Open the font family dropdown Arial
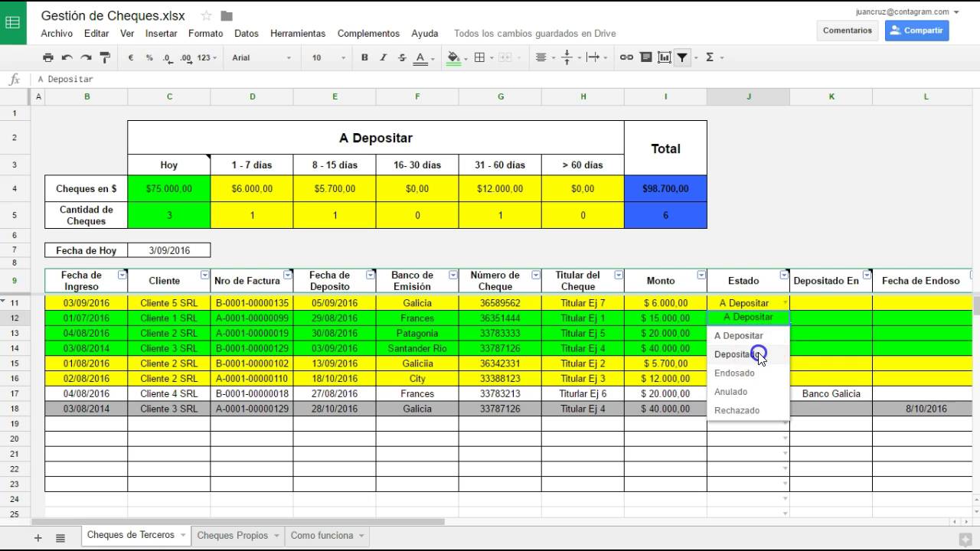 click(262, 57)
